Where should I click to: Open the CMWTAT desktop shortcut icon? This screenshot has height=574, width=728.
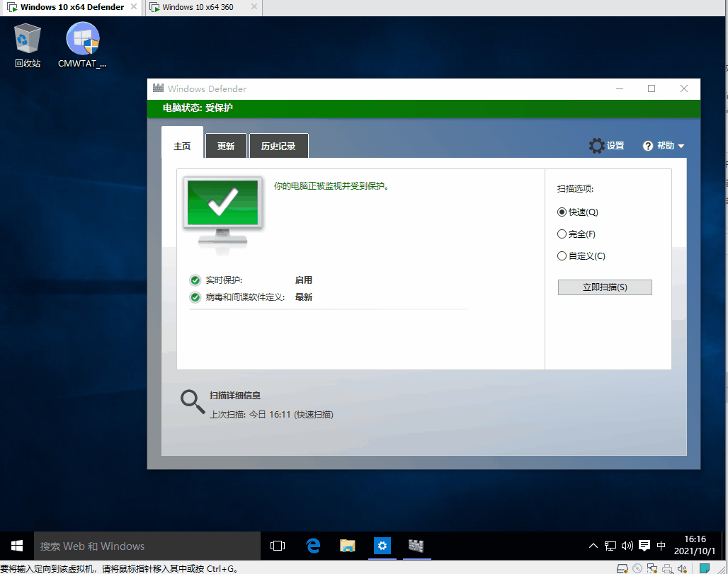coord(82,45)
